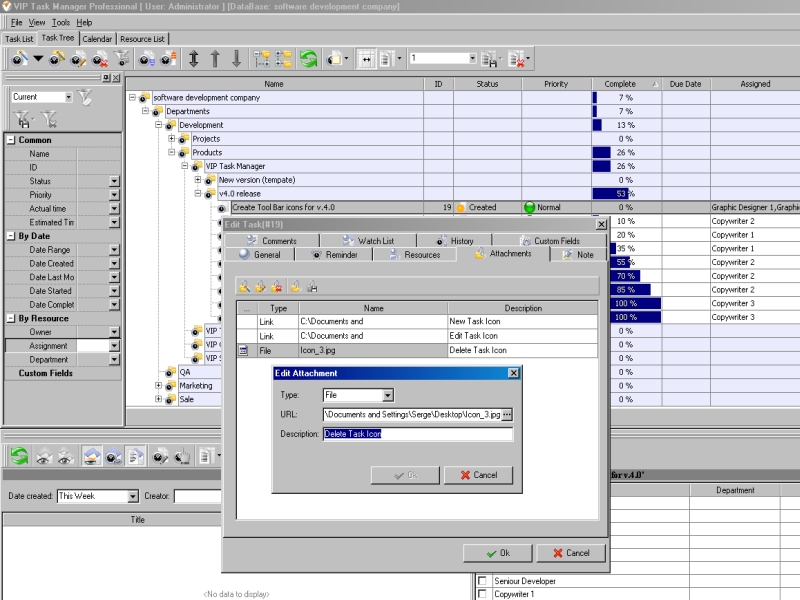
Task: Click the Edit Attachment pencil-folder icon
Action: click(x=260, y=287)
